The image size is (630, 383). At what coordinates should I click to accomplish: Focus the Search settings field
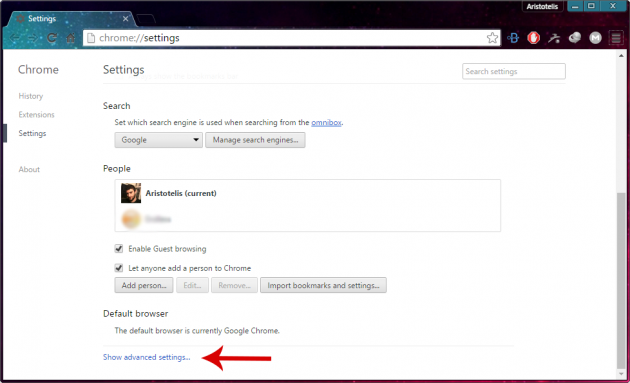(513, 72)
